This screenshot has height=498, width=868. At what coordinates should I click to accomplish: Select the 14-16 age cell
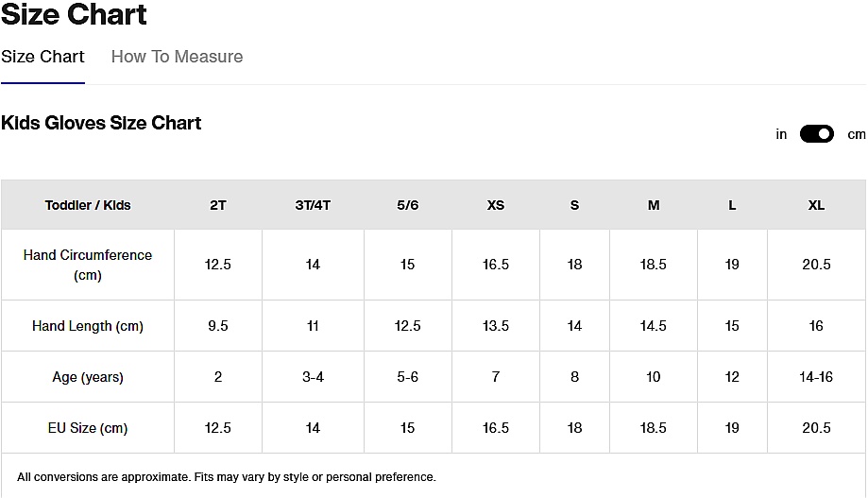[x=816, y=377]
